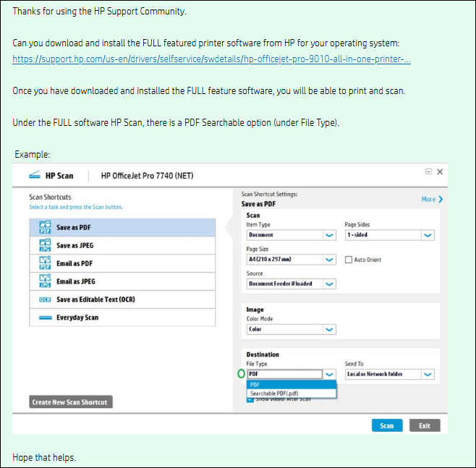Click the Email as PDF icon

point(45,263)
